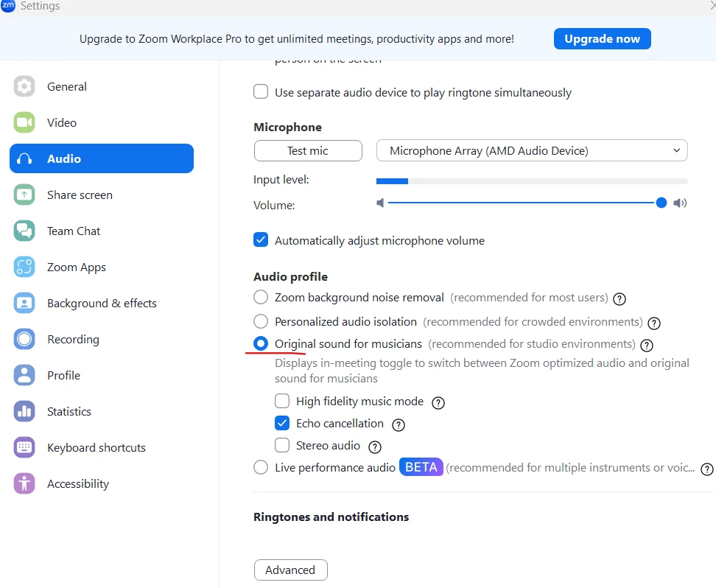Open Accessibility settings
Screen dimensions: 716x588
tap(102, 483)
